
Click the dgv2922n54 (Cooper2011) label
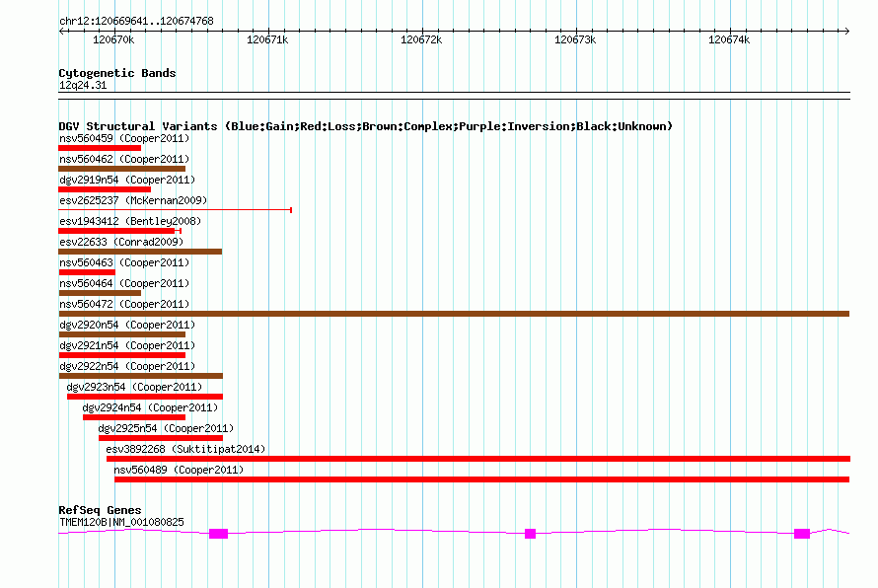coord(127,366)
